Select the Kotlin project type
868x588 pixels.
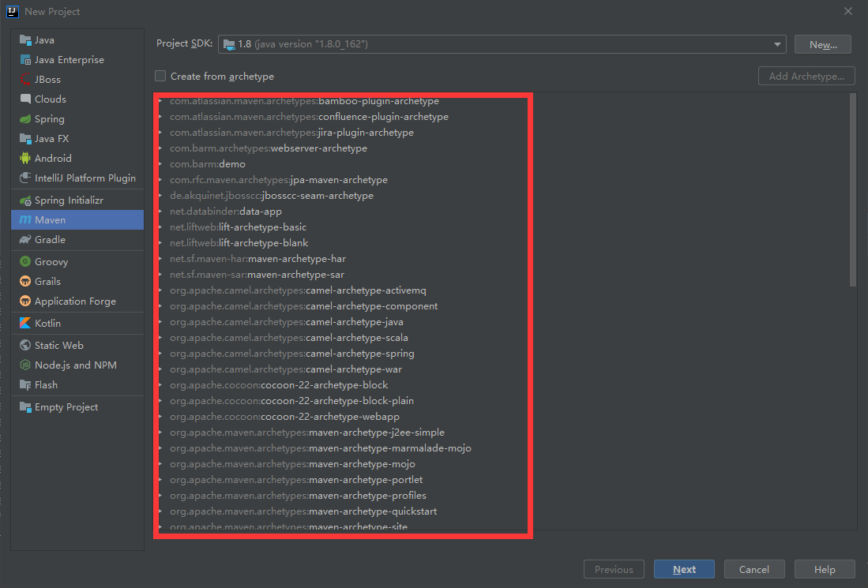pyautogui.click(x=77, y=323)
